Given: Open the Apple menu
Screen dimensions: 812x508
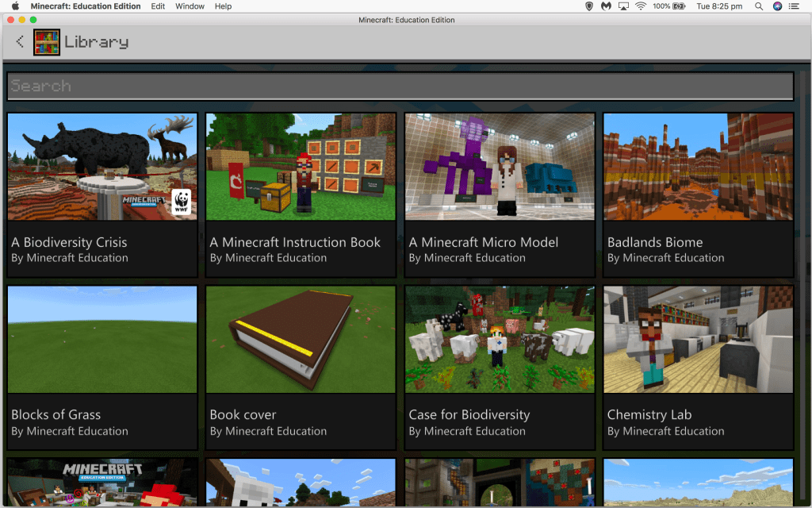Looking at the screenshot, I should [x=14, y=6].
